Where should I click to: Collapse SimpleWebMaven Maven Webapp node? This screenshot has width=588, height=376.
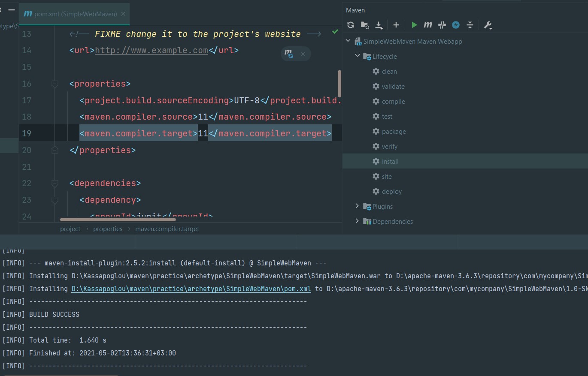(348, 41)
